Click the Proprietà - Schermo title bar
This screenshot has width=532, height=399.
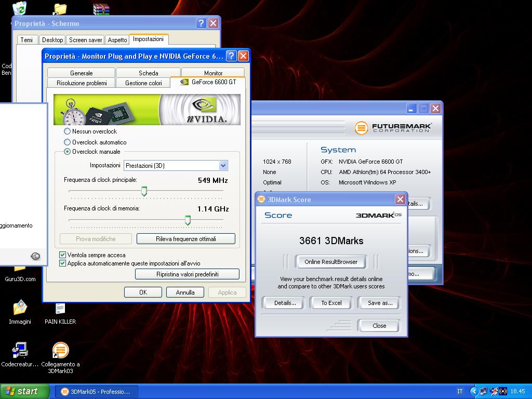[x=116, y=23]
